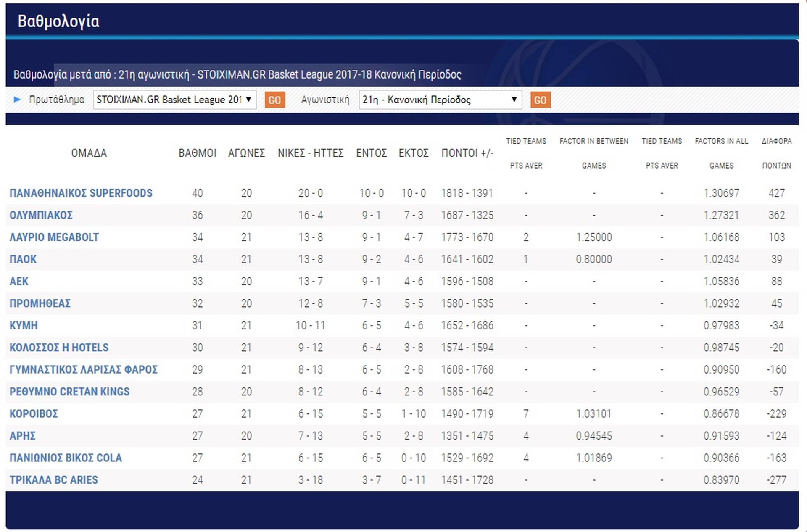Open ΛΑΥΡΙΟ MEGABOLT team link
The height and width of the screenshot is (532, 807).
(54, 237)
